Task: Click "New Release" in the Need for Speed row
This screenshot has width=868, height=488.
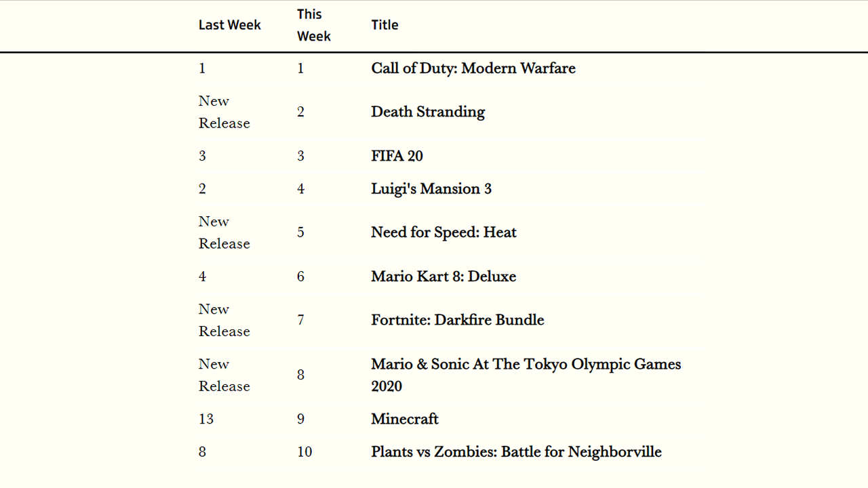Action: pos(224,232)
